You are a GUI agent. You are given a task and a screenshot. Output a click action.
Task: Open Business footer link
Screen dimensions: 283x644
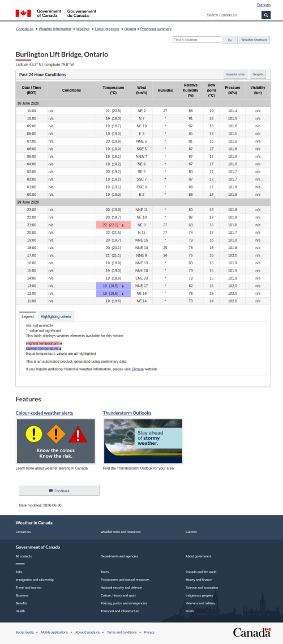tap(22, 595)
